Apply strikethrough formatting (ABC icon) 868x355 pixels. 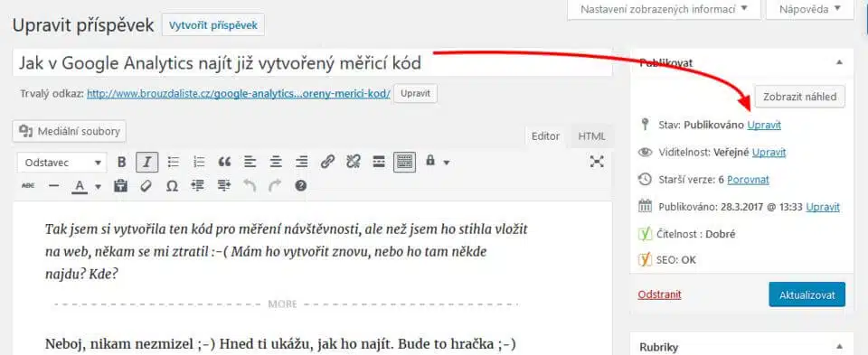(x=28, y=186)
